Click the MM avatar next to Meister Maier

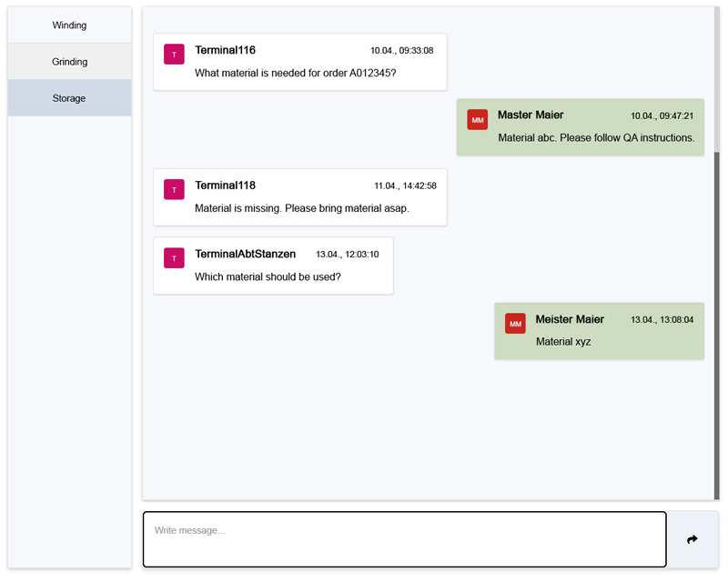516,323
